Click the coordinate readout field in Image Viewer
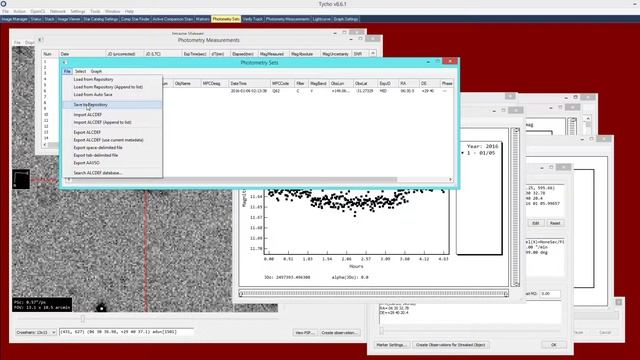This screenshot has height=360, width=640. coord(127,332)
